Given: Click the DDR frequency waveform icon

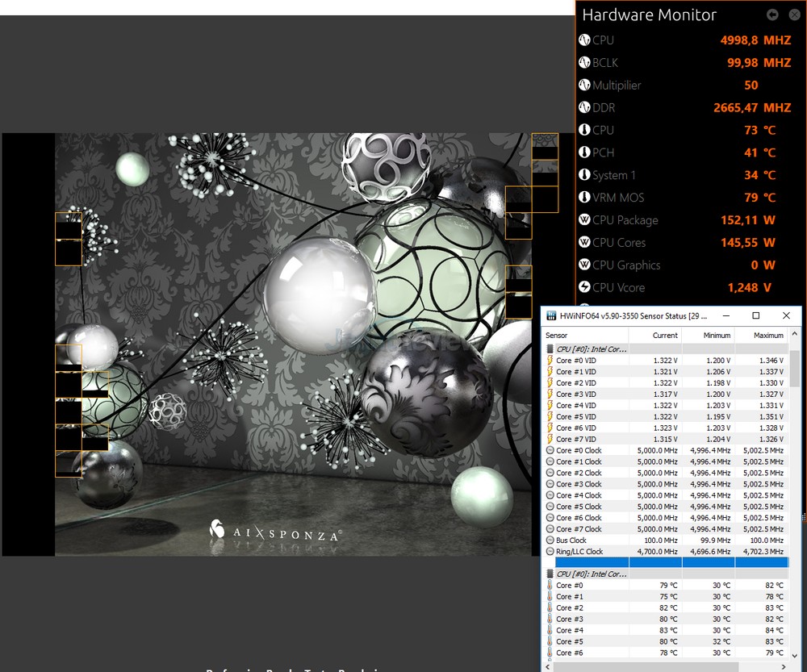Looking at the screenshot, I should pos(585,107).
